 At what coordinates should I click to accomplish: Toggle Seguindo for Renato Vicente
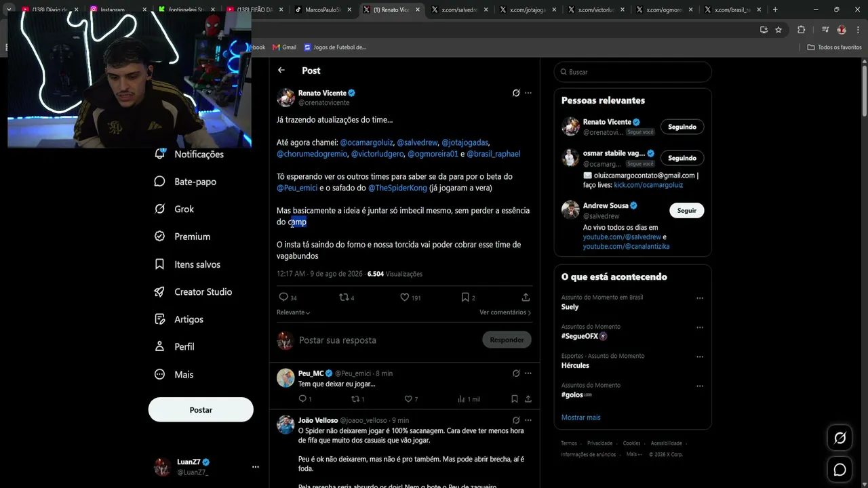click(682, 127)
